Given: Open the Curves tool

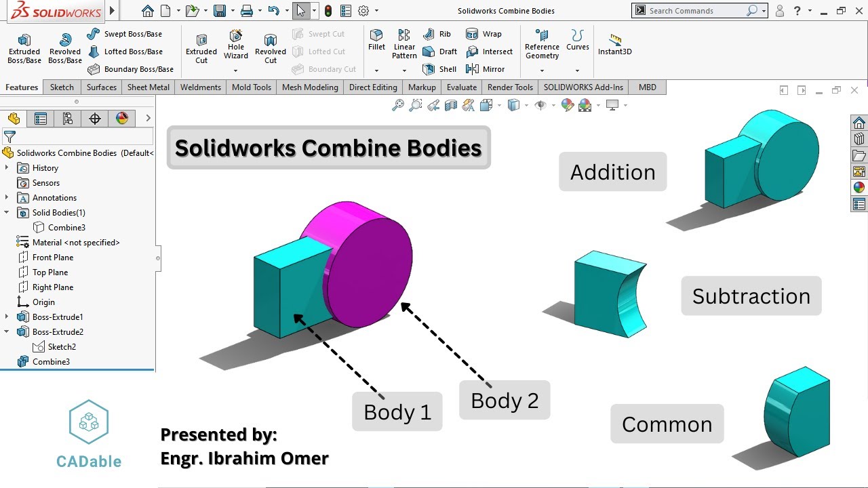Looking at the screenshot, I should pos(578,41).
